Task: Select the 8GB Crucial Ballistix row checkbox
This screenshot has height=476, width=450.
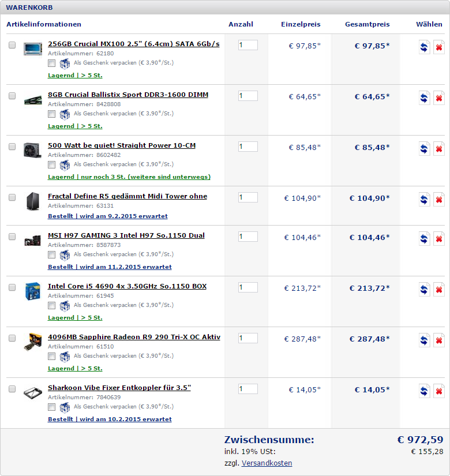Action: coord(12,96)
